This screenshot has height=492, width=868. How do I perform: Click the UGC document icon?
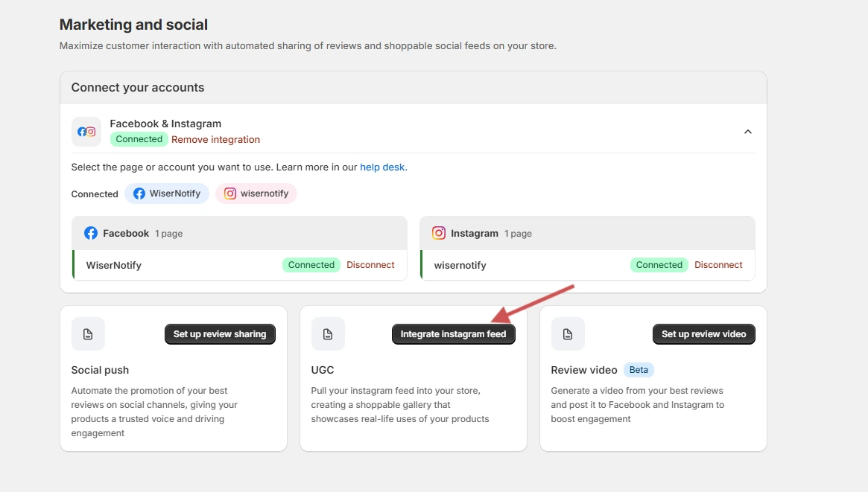pos(328,334)
